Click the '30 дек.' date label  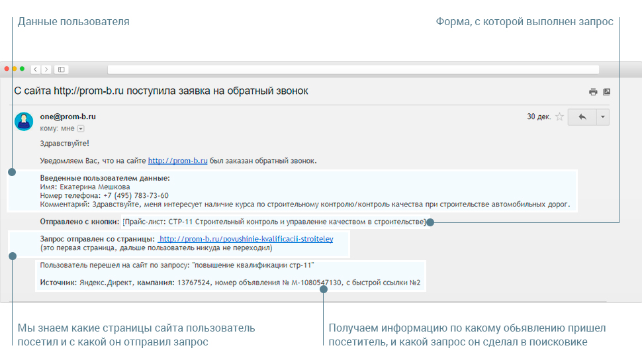coord(539,116)
